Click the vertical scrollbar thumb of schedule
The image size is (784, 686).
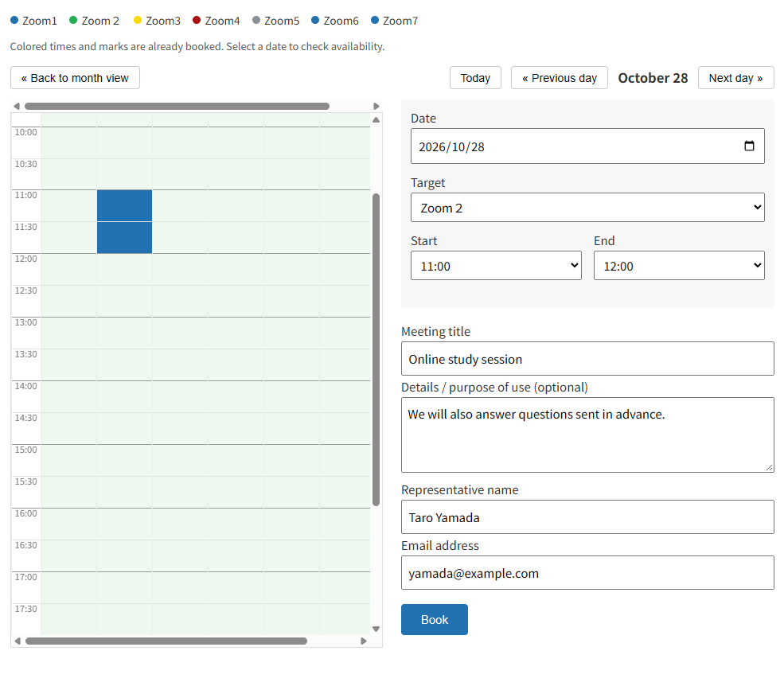pos(376,350)
